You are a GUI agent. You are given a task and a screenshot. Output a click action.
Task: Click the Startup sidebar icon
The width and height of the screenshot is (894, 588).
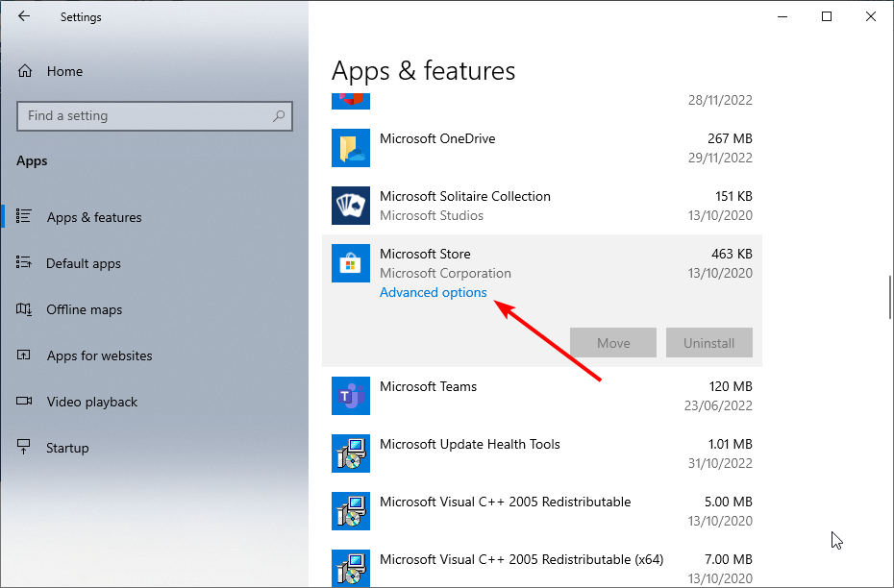24,447
